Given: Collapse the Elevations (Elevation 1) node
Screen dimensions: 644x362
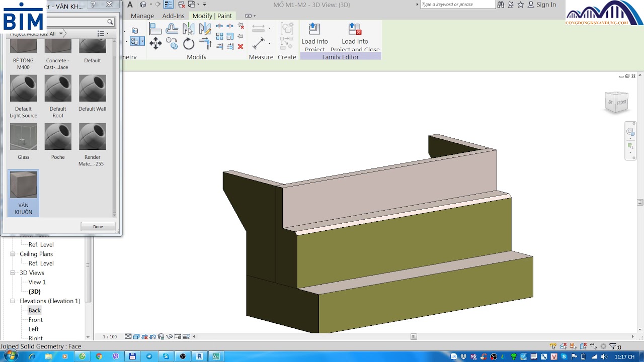Looking at the screenshot, I should tap(13, 301).
